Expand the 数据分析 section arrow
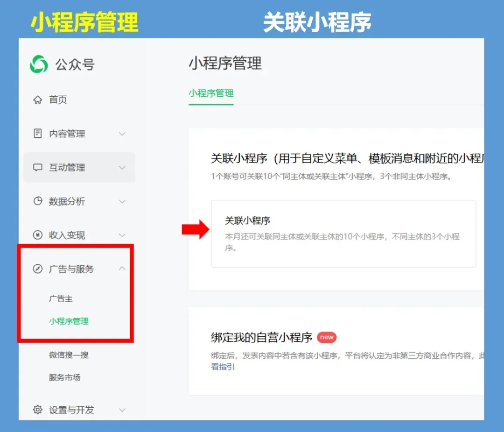 122,201
